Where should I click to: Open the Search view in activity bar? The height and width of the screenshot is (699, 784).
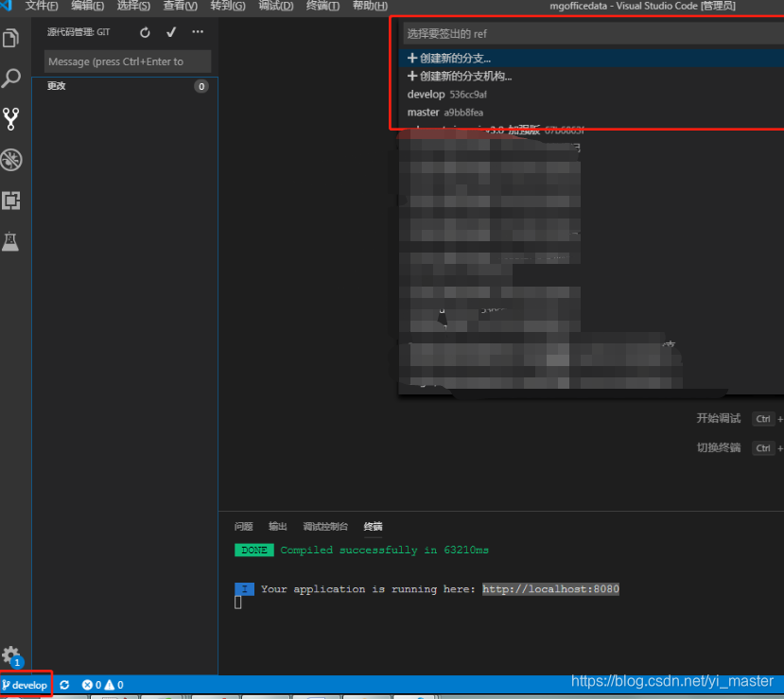11,79
